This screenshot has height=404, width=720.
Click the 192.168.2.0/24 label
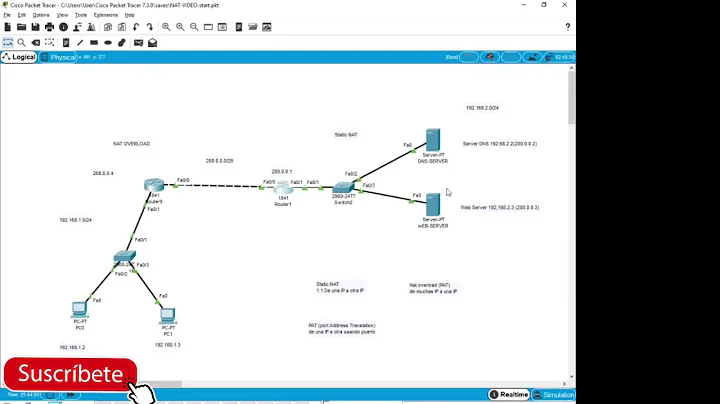(482, 108)
